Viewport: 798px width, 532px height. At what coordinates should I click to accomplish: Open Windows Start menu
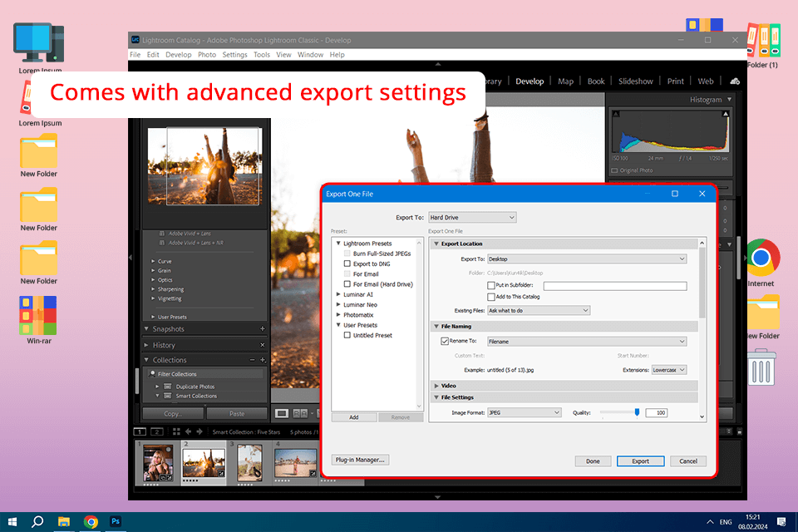(x=12, y=522)
